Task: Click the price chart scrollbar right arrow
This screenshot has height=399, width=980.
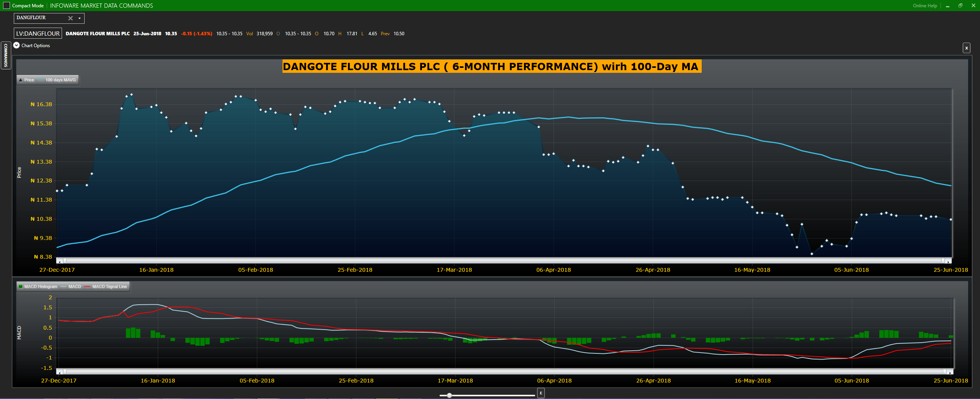Action: [x=949, y=261]
